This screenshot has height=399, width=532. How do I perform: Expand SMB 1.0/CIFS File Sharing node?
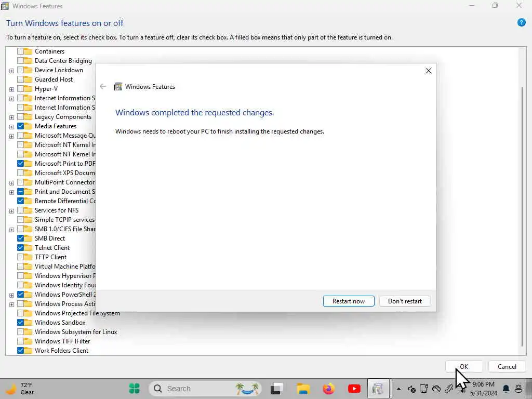tap(11, 230)
